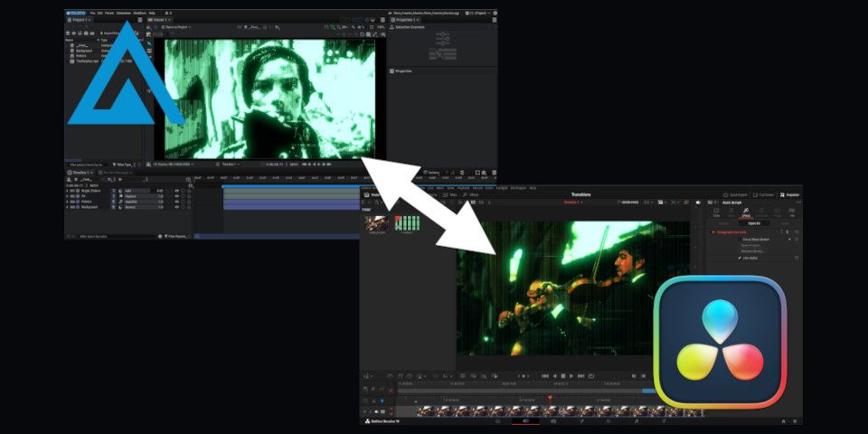Toggle visibility of the Background layer
Viewport: 868px width, 434px height.
[175, 207]
